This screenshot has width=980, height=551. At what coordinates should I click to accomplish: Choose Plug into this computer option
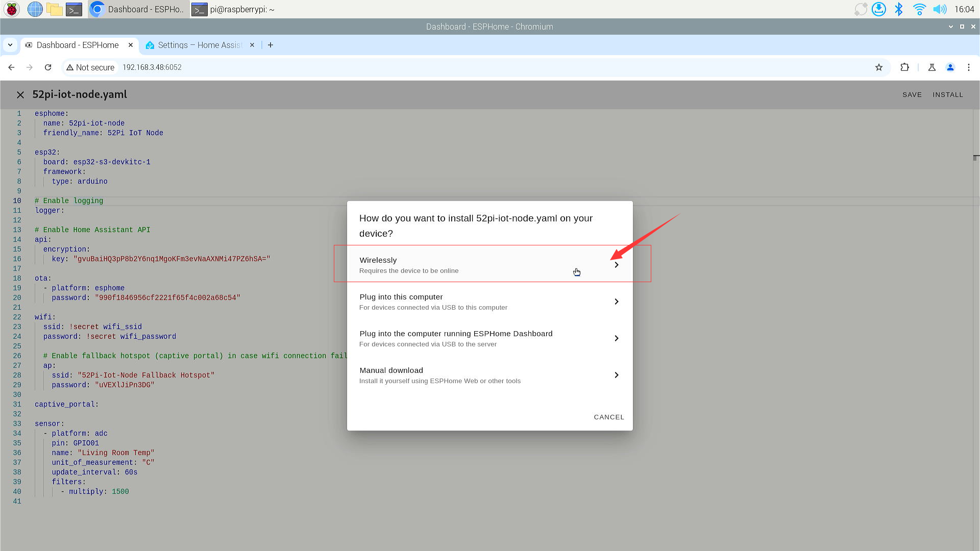pyautogui.click(x=489, y=302)
